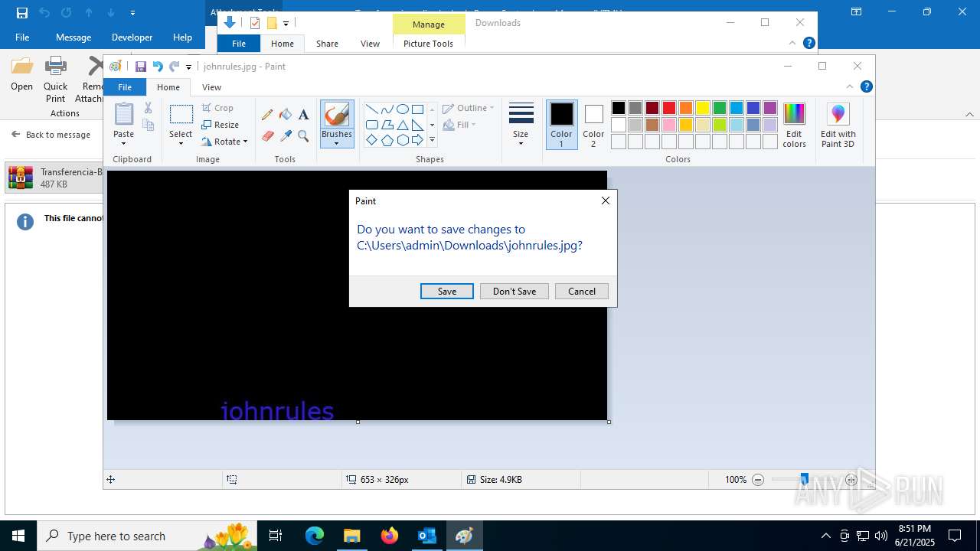Select the Color 1 button
The height and width of the screenshot is (551, 980).
(x=561, y=124)
